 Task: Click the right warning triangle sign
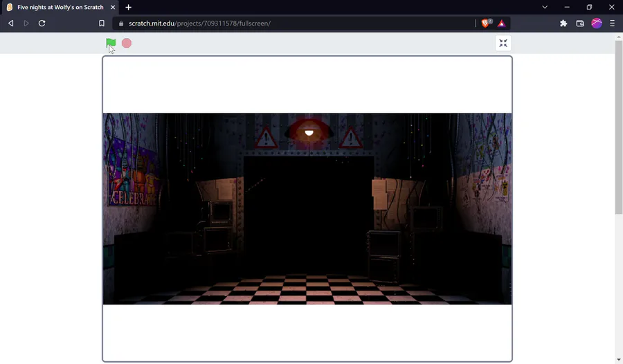pyautogui.click(x=350, y=138)
